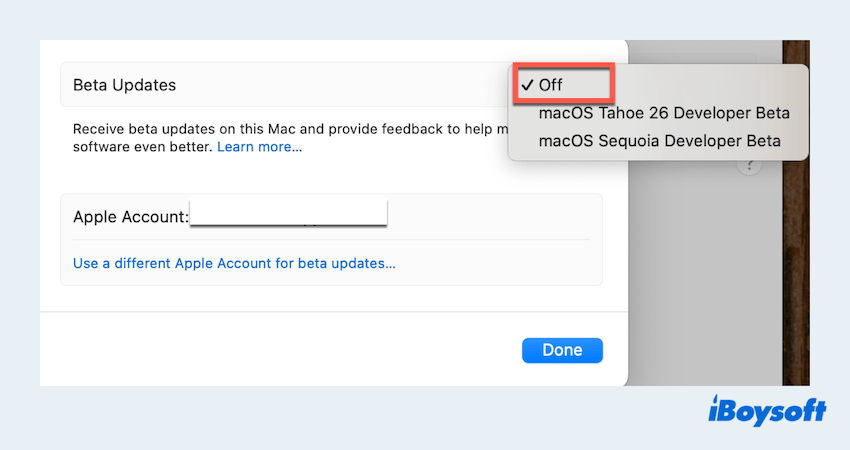Click the divider inside the Apple Account box

click(x=330, y=240)
